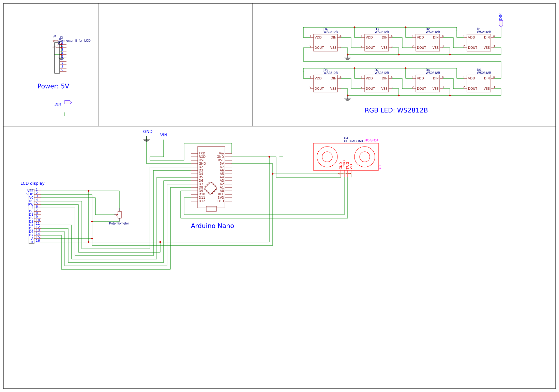Select the D1 WS2812B LED symbol
Screen dimensions: 559x392
(479, 43)
